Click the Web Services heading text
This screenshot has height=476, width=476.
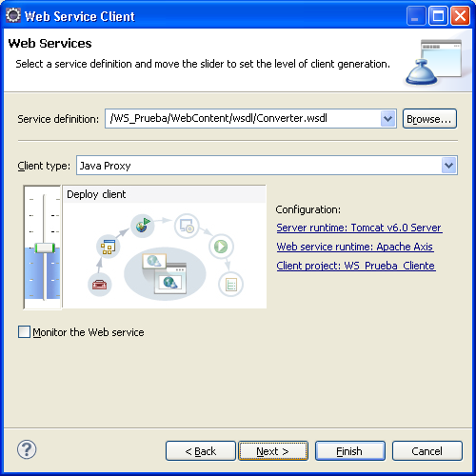(50, 43)
